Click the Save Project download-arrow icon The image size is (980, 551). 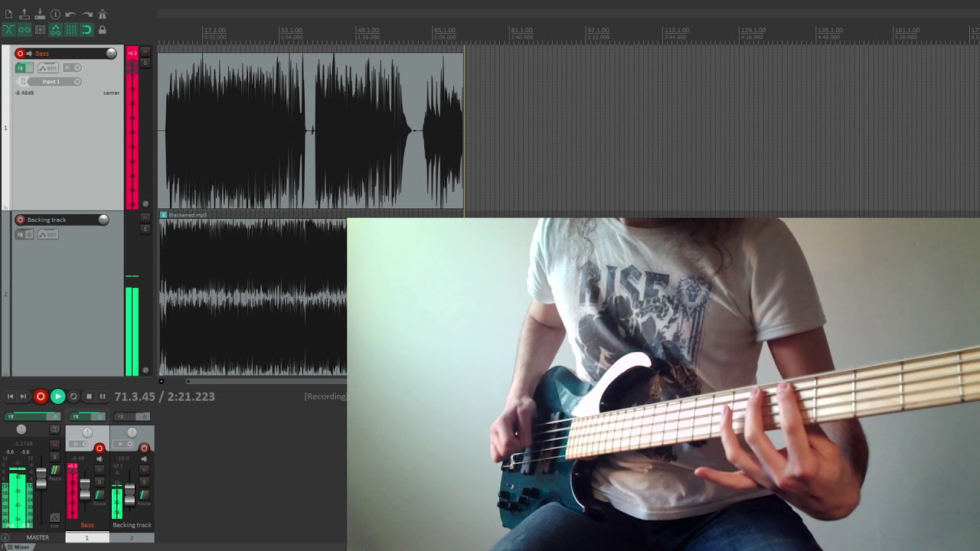[40, 14]
